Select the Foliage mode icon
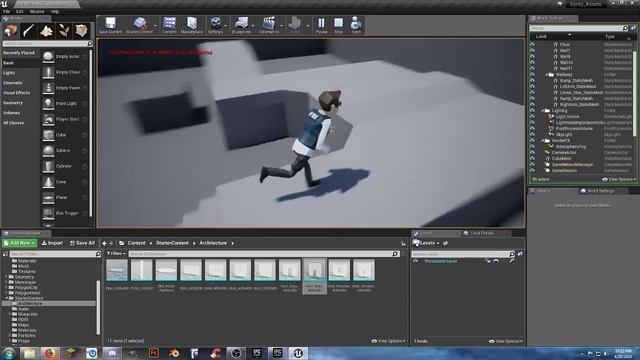 [64, 31]
